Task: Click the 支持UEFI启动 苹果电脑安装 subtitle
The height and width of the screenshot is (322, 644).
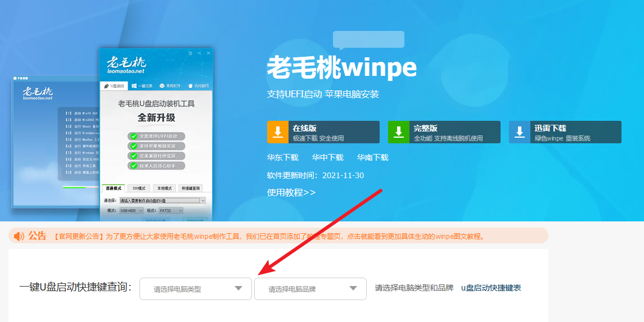Action: [323, 94]
